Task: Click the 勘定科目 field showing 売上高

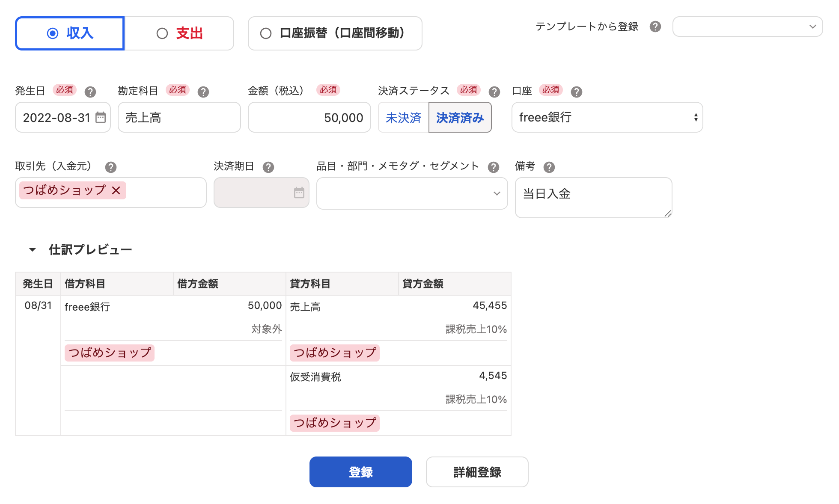Action: [179, 117]
